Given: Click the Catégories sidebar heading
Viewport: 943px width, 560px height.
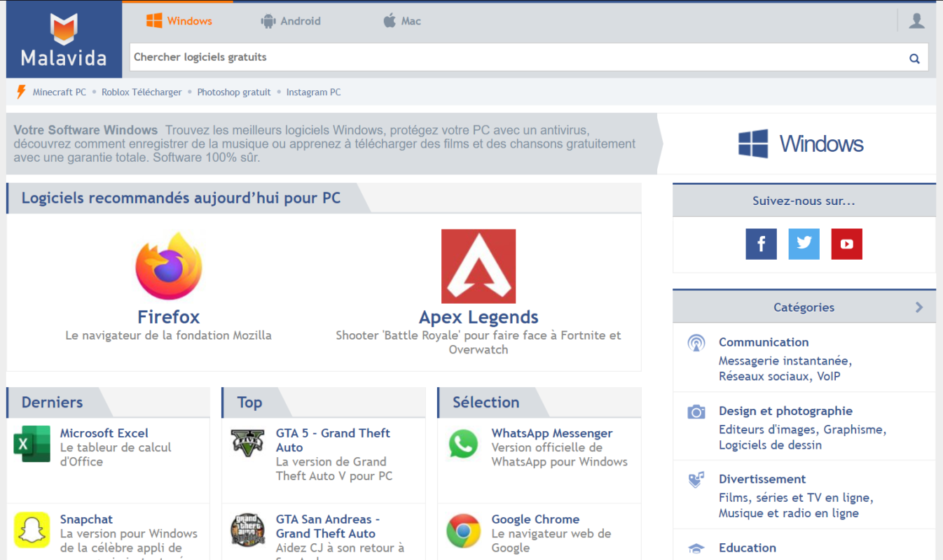Looking at the screenshot, I should click(804, 307).
